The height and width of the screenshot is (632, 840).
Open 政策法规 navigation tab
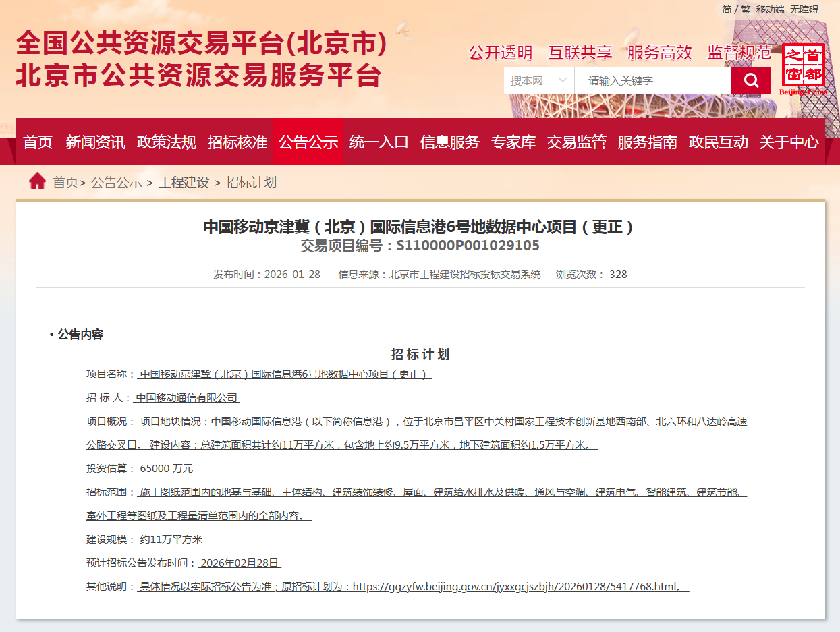click(167, 142)
